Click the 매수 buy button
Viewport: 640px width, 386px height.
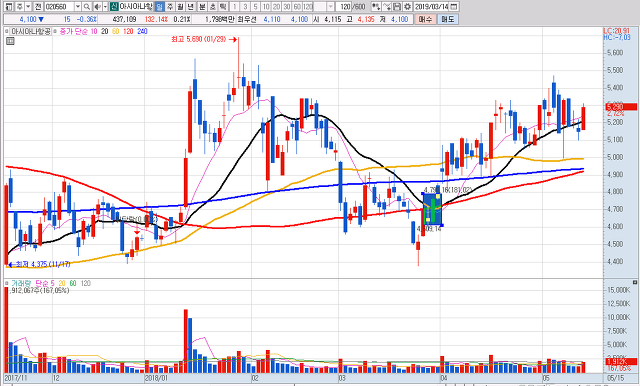425,19
